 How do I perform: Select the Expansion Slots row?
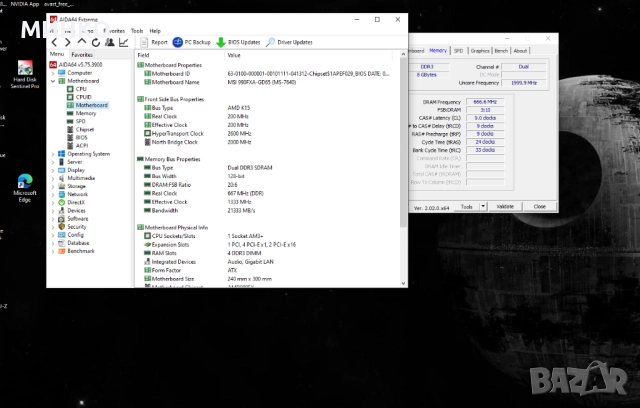[267, 245]
